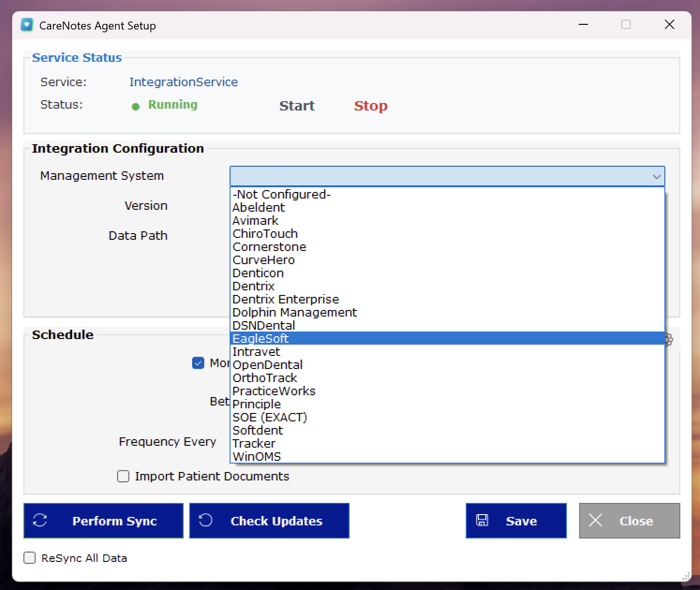Pick ChiroTouch from the list
700x590 pixels.
coord(447,234)
